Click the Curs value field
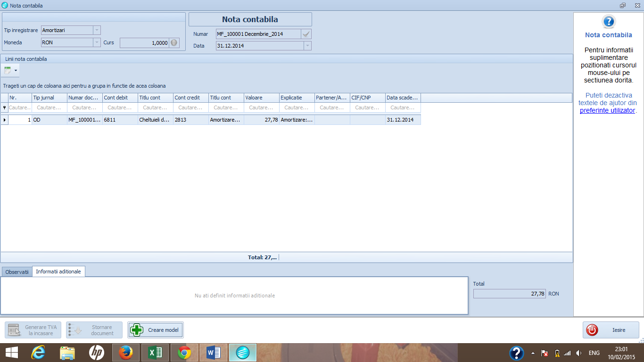The height and width of the screenshot is (362, 644). pos(145,42)
